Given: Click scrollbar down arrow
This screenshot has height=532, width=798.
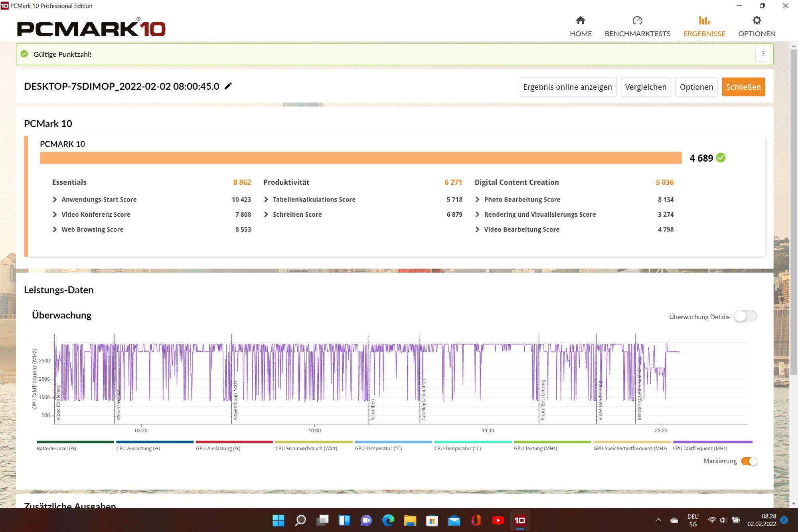Looking at the screenshot, I should 794,504.
